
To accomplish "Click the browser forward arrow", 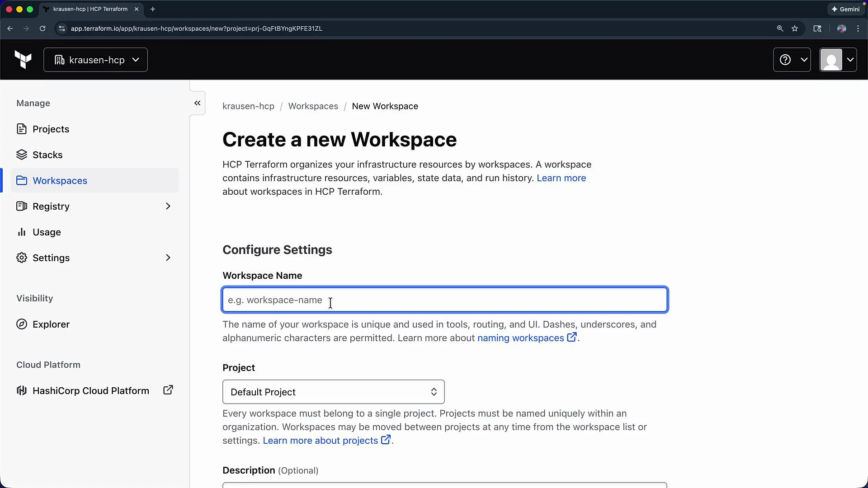I will click(x=26, y=28).
